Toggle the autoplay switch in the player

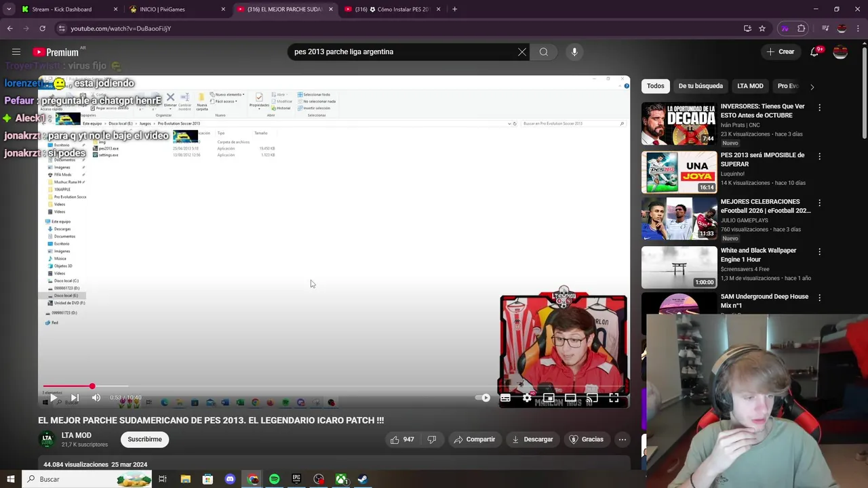coord(483,398)
